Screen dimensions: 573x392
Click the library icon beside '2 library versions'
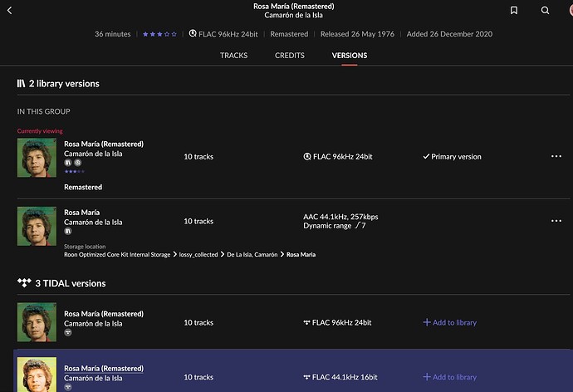[x=22, y=84]
